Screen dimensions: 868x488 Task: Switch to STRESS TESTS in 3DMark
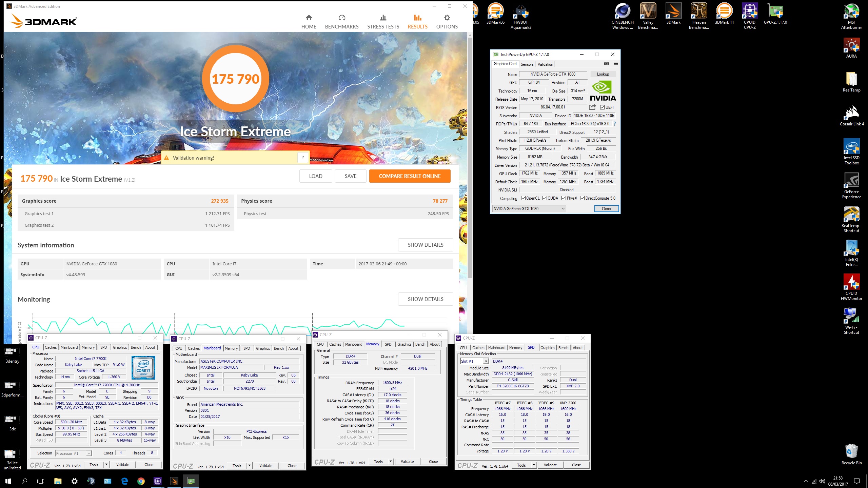383,22
